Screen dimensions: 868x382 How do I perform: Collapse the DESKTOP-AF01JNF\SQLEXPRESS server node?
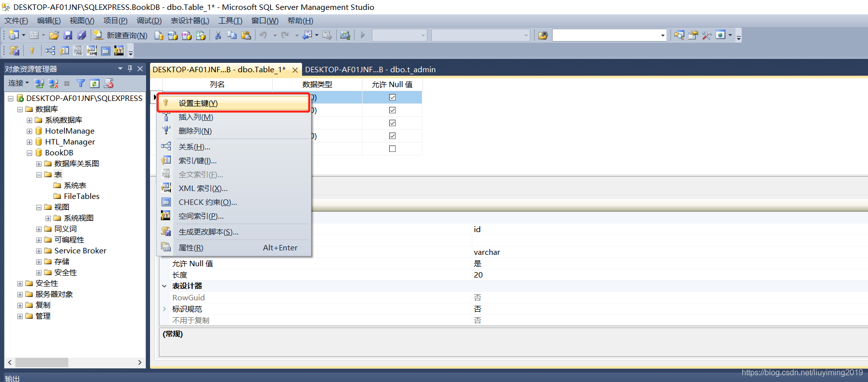pyautogui.click(x=10, y=98)
